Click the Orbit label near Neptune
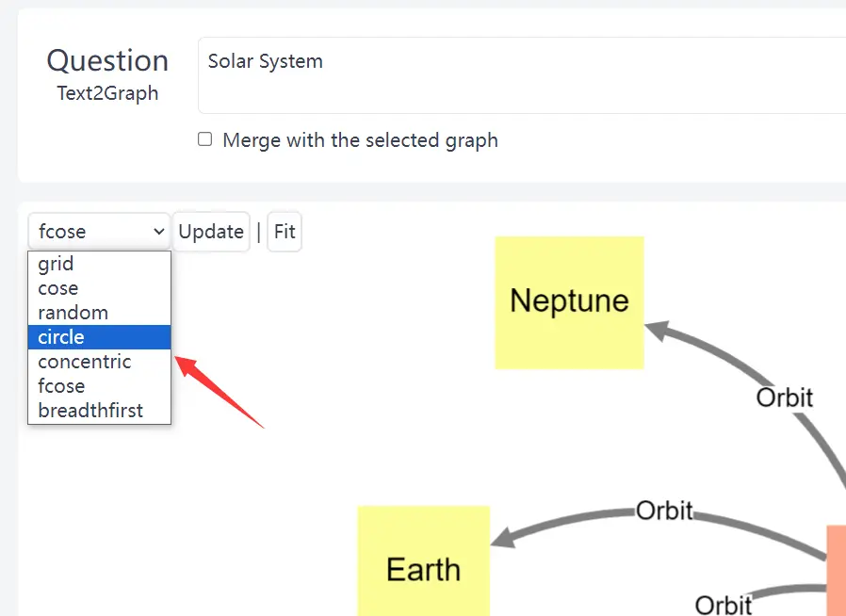Image resolution: width=846 pixels, height=616 pixels. coord(785,397)
